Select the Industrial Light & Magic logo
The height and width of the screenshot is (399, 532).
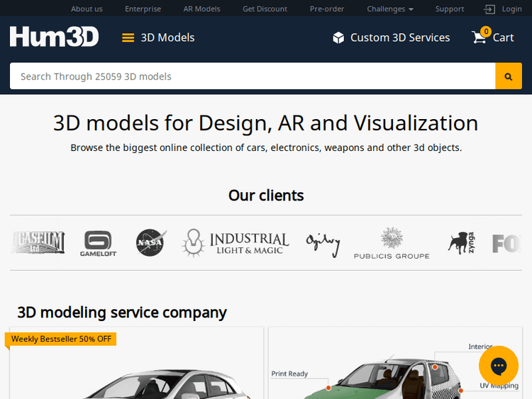click(235, 243)
